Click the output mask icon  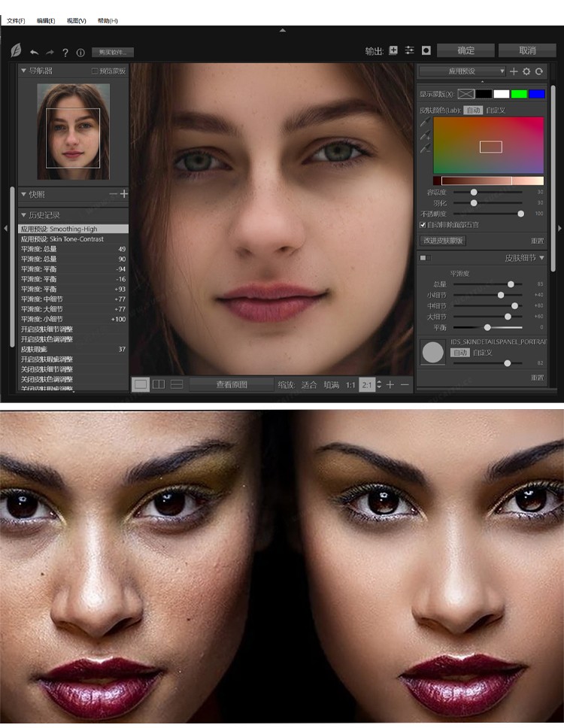click(426, 50)
